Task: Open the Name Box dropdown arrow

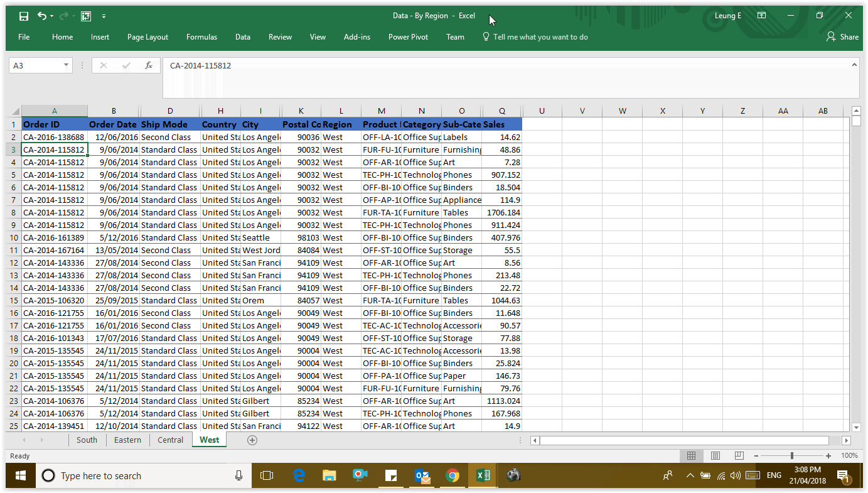Action: 66,65
